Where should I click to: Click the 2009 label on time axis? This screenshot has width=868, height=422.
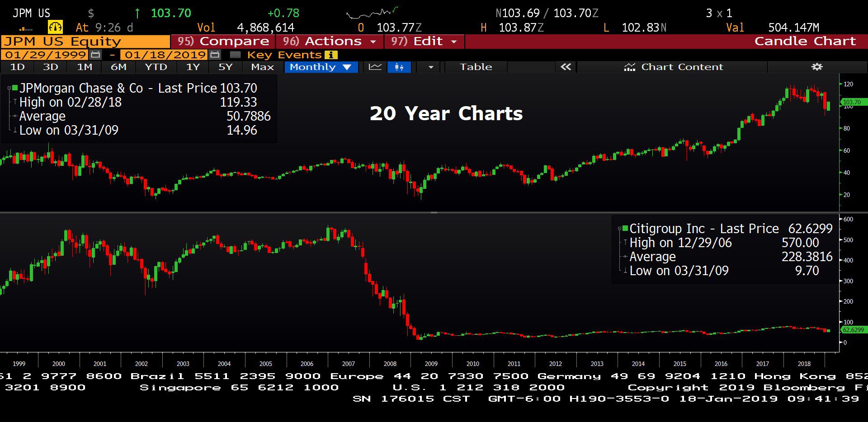click(431, 364)
